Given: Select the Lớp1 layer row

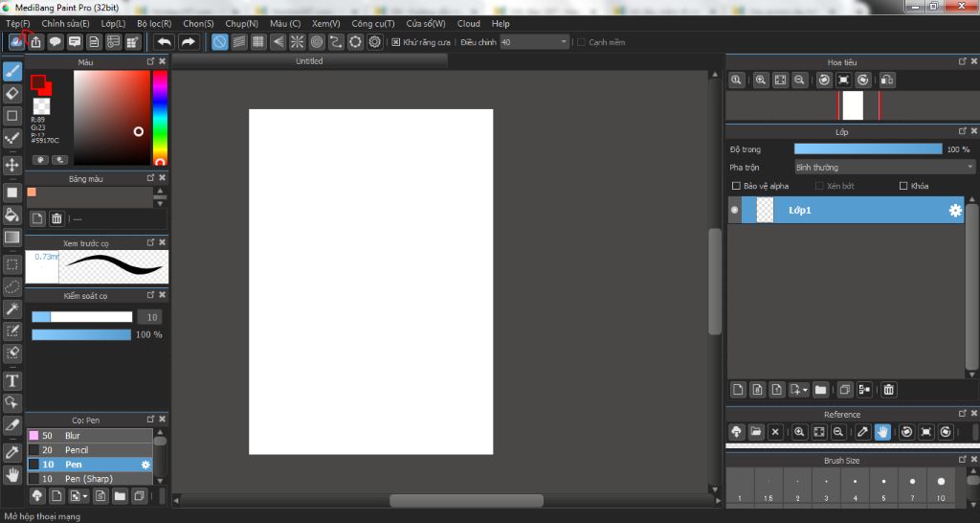Looking at the screenshot, I should click(846, 210).
